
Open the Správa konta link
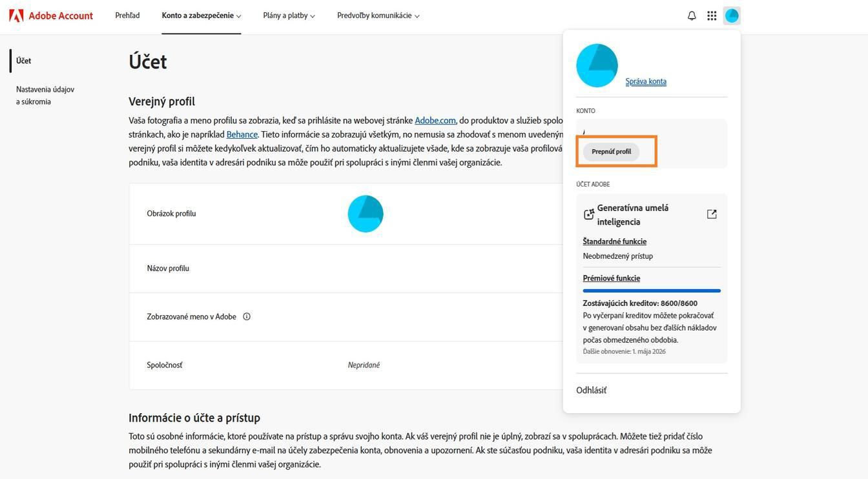click(646, 81)
